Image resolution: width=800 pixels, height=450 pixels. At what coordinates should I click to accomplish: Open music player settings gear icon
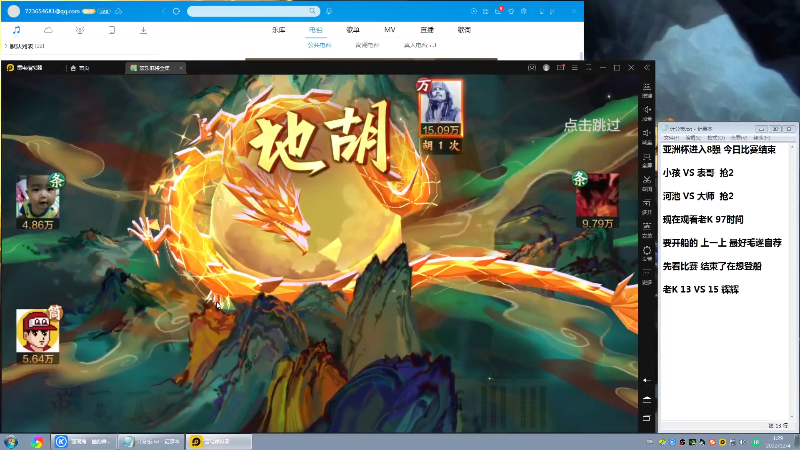(x=523, y=11)
